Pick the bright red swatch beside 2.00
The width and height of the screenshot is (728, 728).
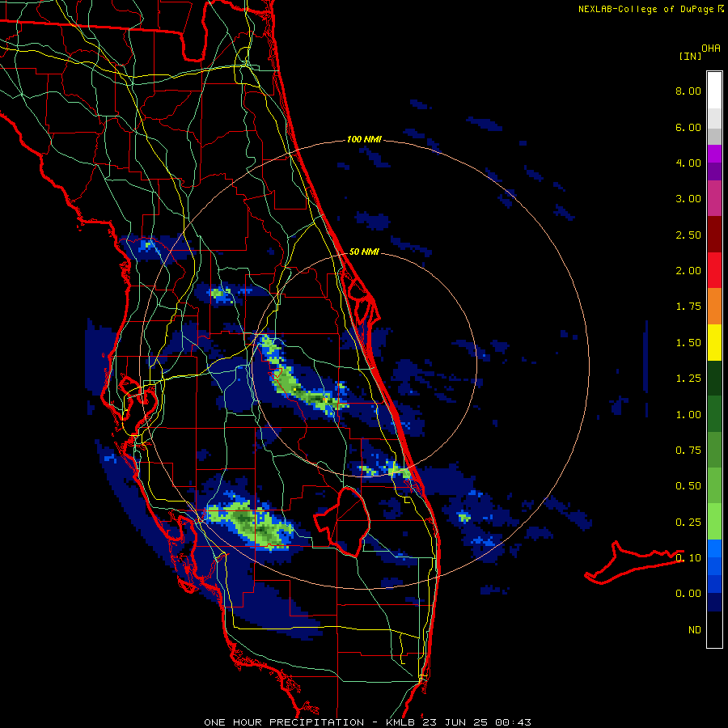click(x=714, y=271)
